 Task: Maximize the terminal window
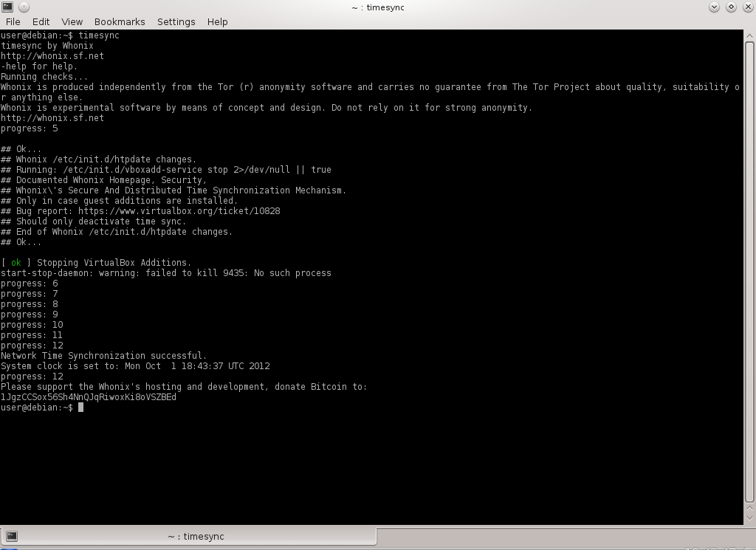pyautogui.click(x=731, y=7)
